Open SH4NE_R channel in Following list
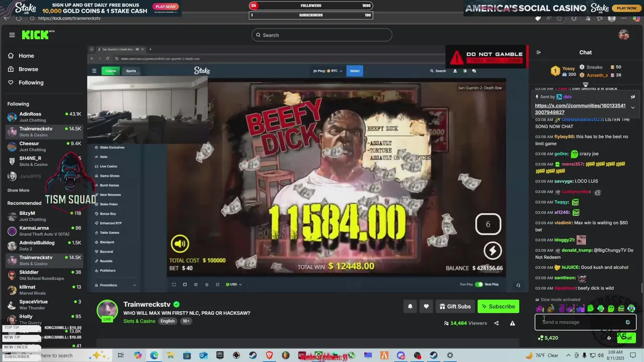644x362 pixels. pyautogui.click(x=44, y=161)
